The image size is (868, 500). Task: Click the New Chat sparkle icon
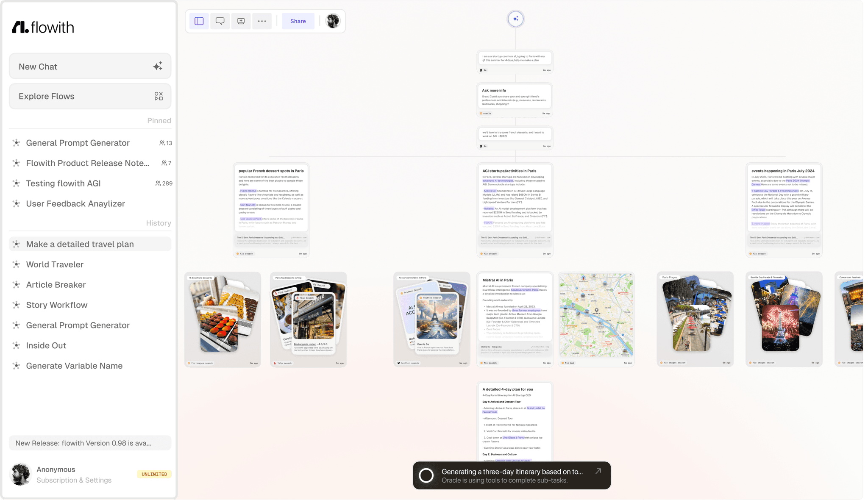157,66
